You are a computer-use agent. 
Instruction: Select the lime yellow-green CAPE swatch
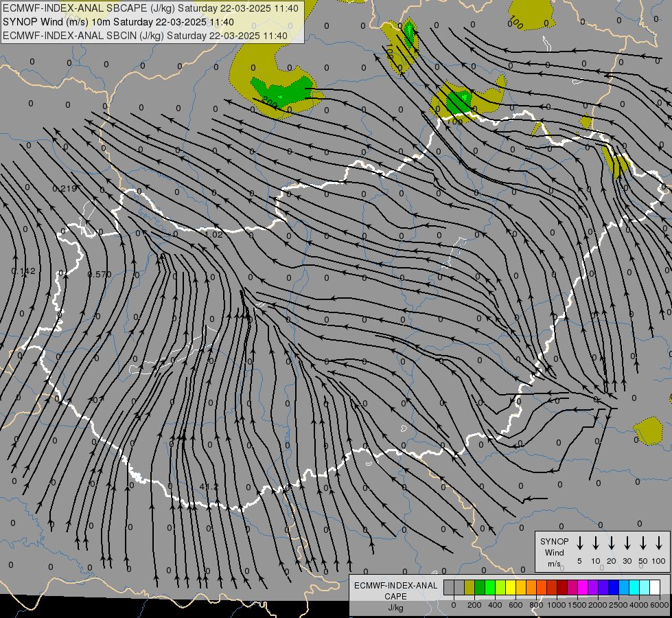500,587
